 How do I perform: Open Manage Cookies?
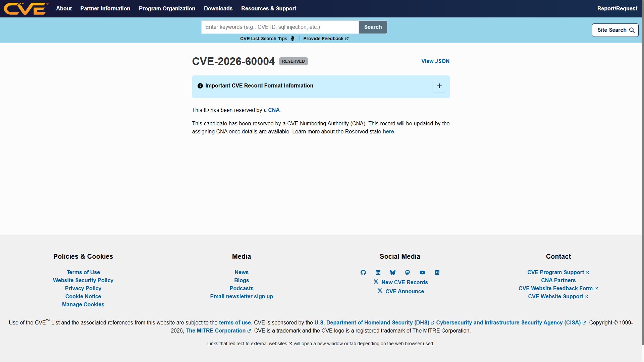pyautogui.click(x=83, y=304)
